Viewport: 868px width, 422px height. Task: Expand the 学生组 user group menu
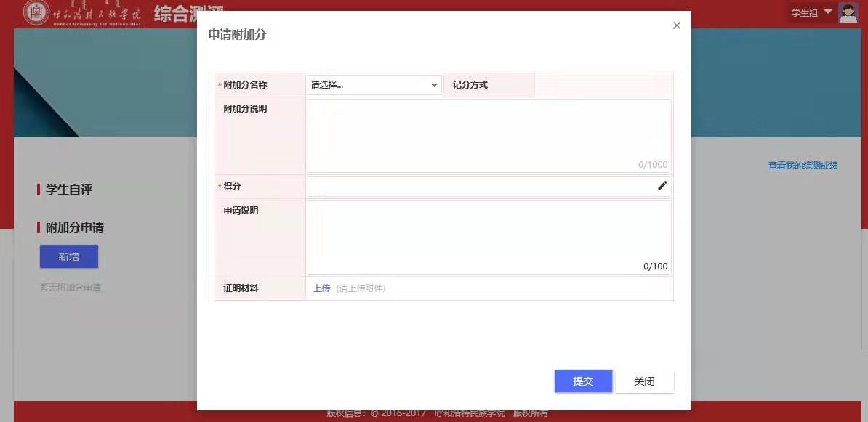coord(811,12)
